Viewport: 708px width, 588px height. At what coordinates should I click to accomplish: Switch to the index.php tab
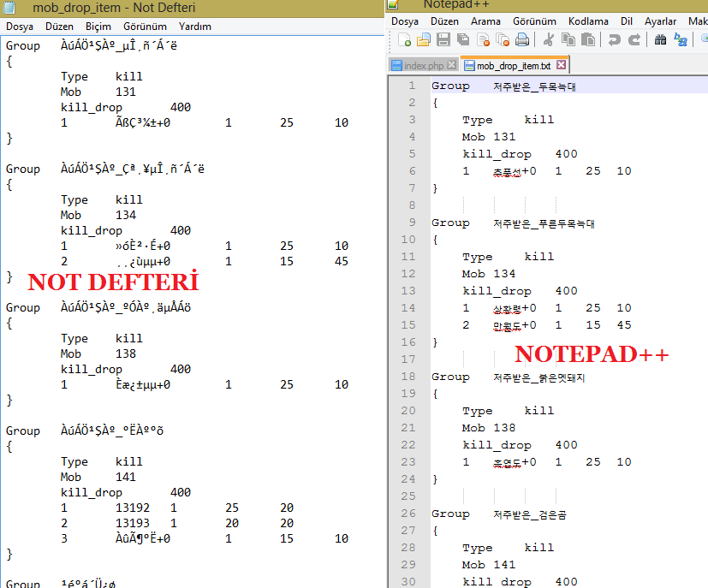(424, 65)
